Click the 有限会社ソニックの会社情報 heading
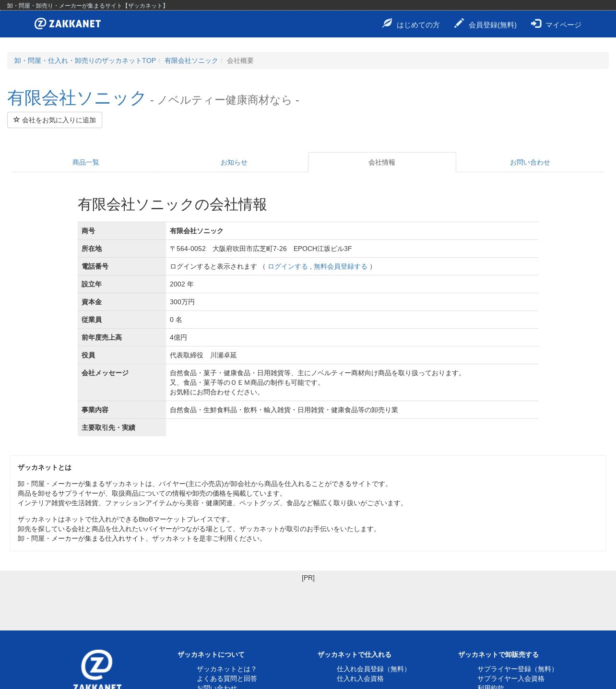This screenshot has height=689, width=616. pyautogui.click(x=172, y=204)
